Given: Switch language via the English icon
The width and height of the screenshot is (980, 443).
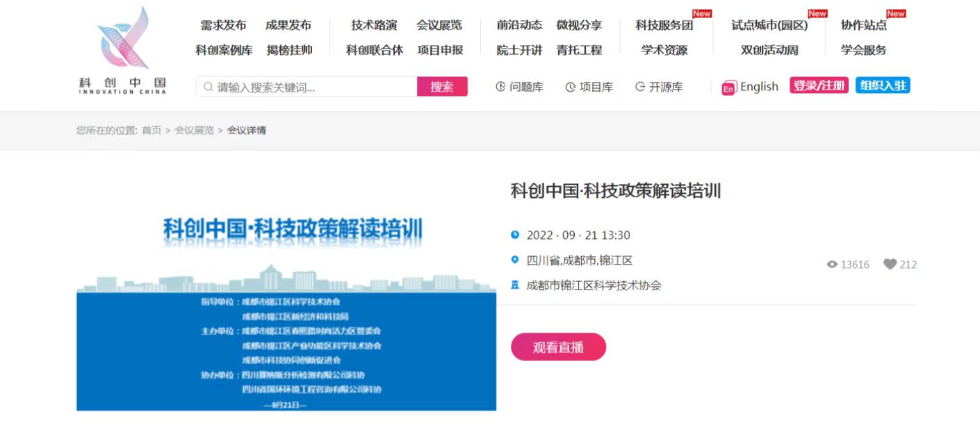Looking at the screenshot, I should (728, 87).
